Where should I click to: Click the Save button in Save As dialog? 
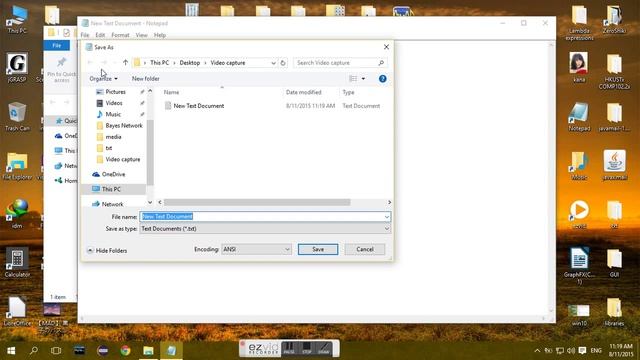coord(318,249)
